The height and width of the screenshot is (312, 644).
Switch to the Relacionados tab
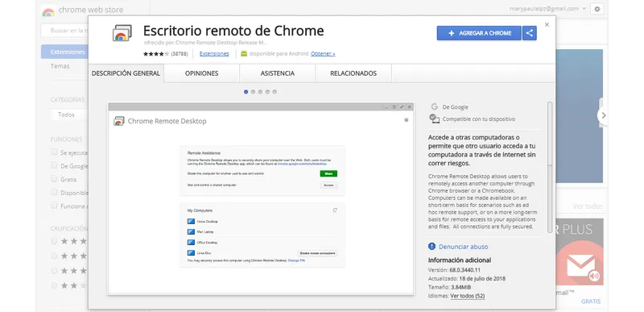[353, 73]
